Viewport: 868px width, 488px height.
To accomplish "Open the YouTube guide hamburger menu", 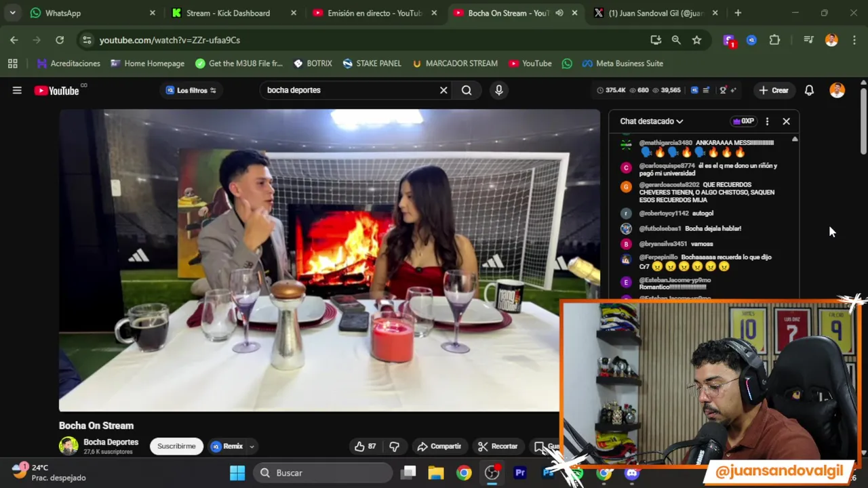I will (x=17, y=90).
